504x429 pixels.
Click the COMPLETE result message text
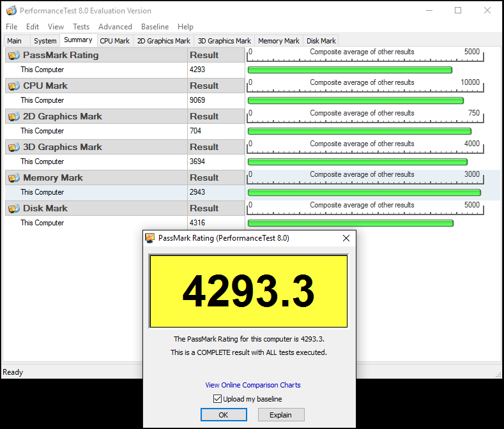[248, 352]
